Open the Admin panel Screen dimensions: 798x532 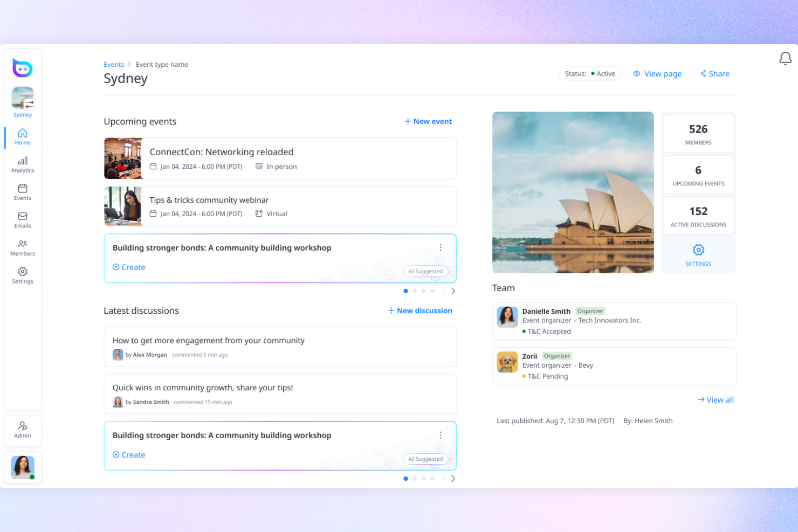22,430
